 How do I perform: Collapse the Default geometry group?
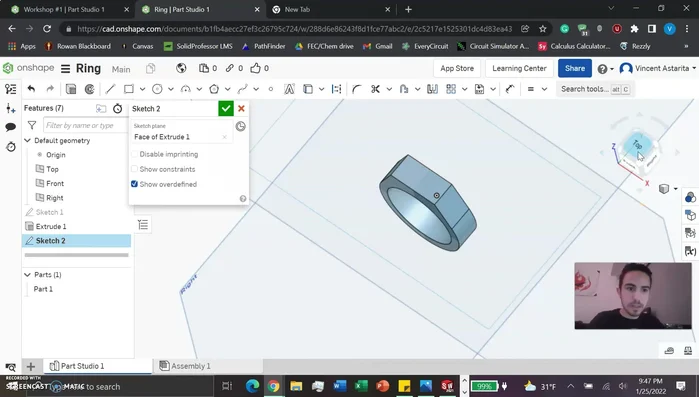(27, 140)
